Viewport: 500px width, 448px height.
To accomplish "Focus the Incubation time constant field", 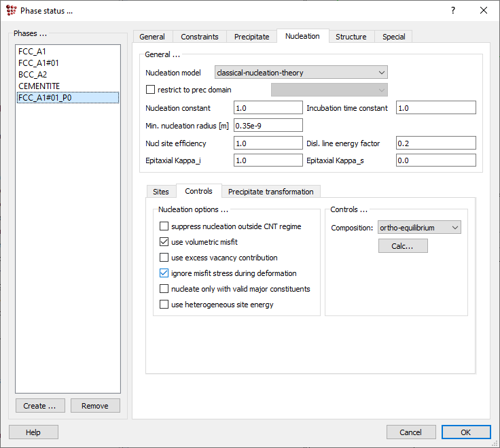I will pyautogui.click(x=435, y=108).
